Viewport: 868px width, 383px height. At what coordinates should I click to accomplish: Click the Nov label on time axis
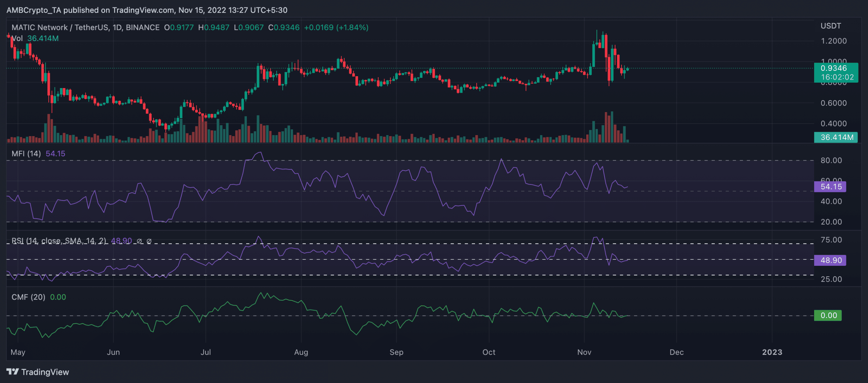[x=584, y=352]
